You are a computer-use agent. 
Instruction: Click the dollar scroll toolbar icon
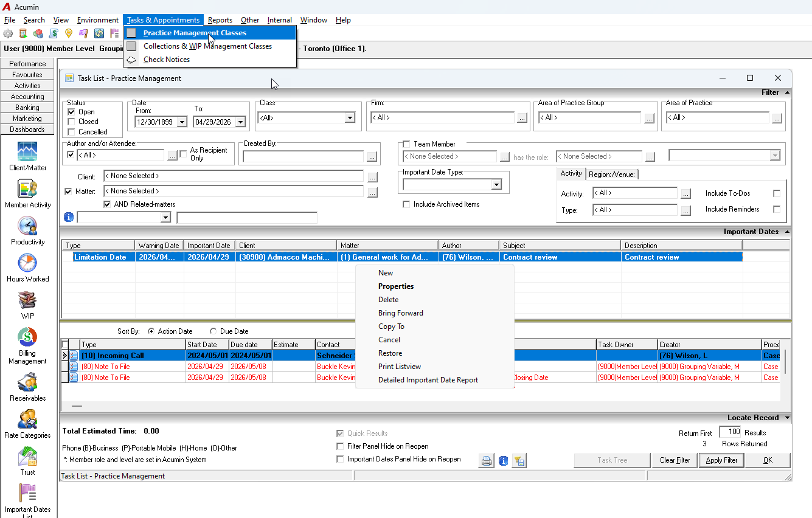pyautogui.click(x=54, y=33)
